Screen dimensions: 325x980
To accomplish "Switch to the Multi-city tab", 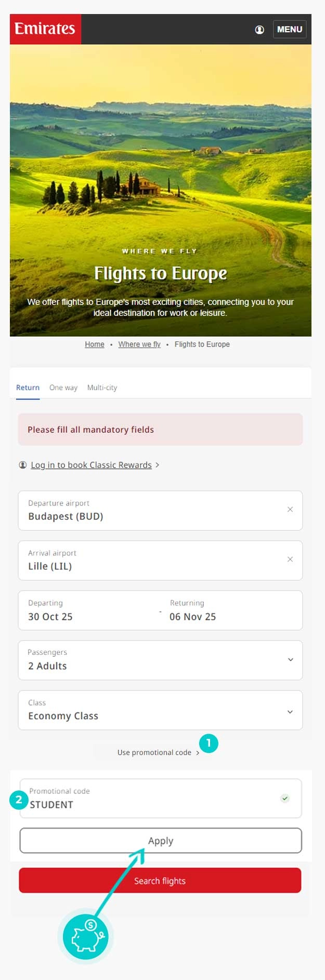I will coord(102,388).
